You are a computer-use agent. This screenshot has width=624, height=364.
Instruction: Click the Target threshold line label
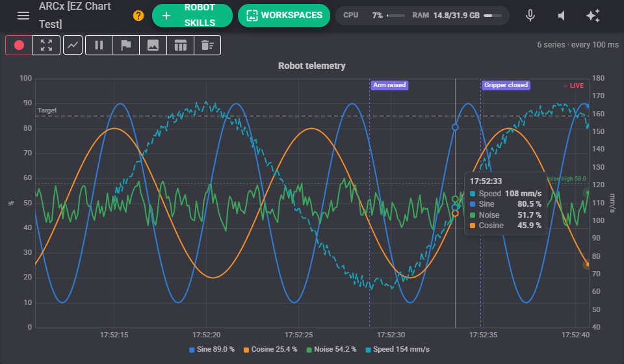[47, 110]
